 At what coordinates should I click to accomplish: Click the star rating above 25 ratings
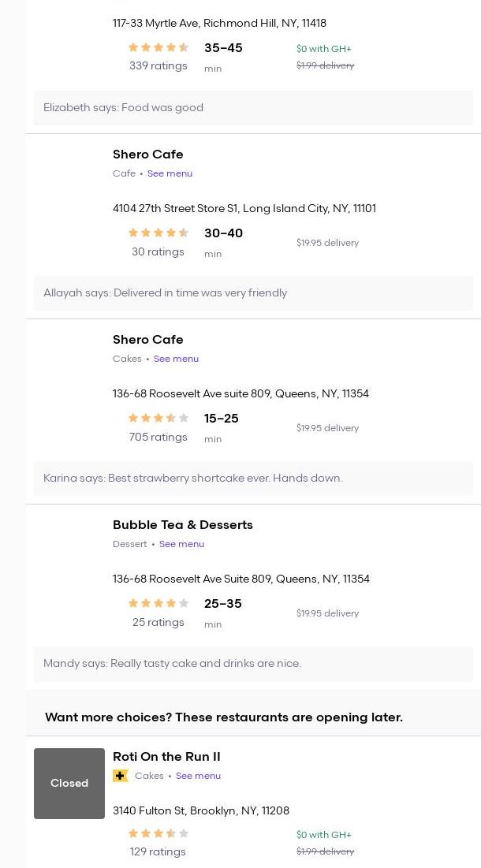pos(158,604)
